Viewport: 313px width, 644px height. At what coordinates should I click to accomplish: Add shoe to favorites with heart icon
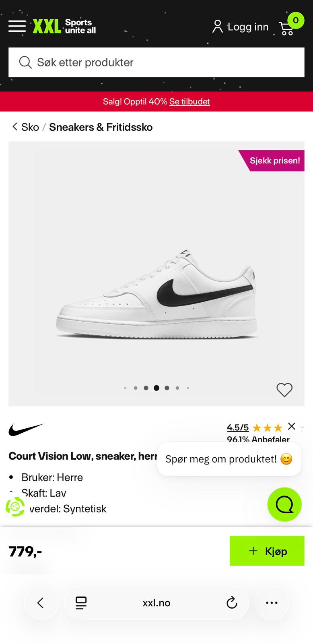(284, 390)
